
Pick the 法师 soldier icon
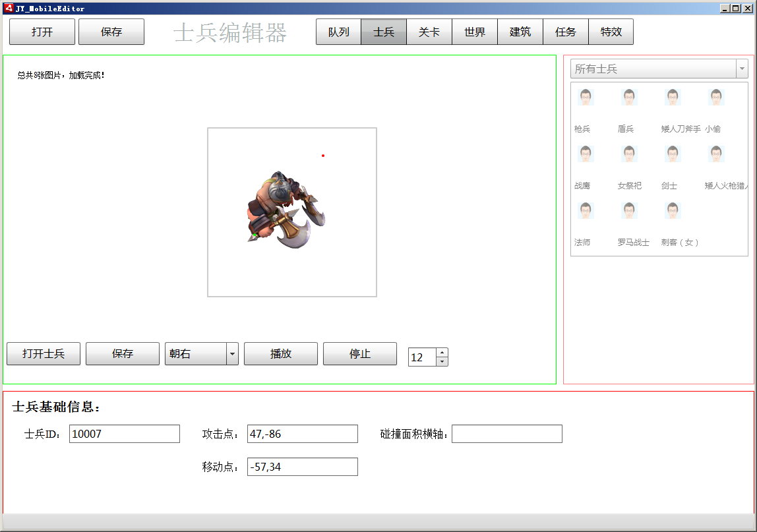[586, 210]
